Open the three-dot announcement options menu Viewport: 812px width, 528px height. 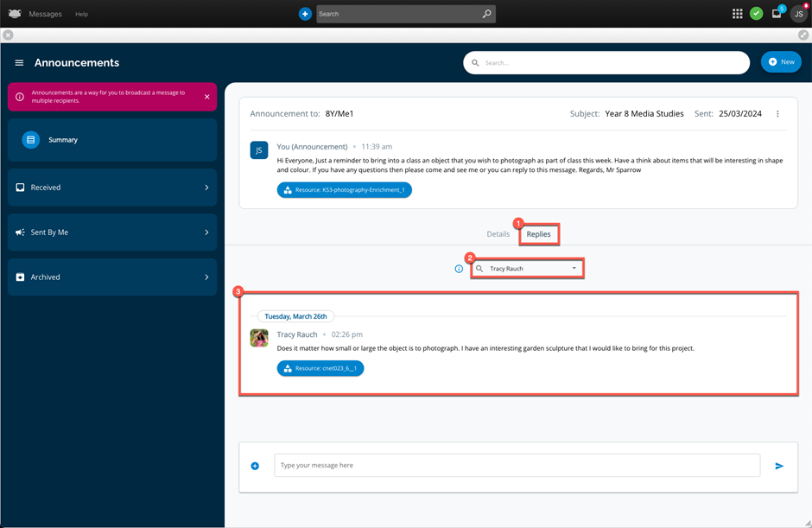tap(777, 114)
